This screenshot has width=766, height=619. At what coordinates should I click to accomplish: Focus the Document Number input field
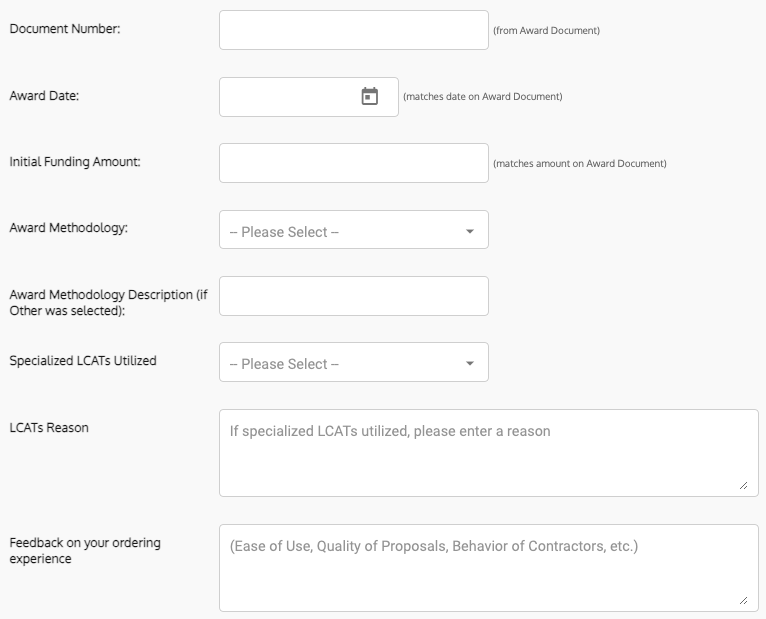pos(354,30)
